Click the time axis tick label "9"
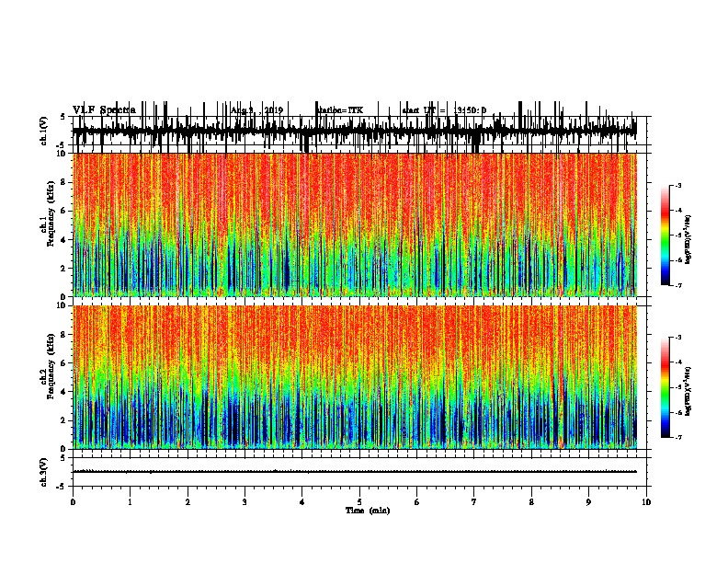 [588, 502]
